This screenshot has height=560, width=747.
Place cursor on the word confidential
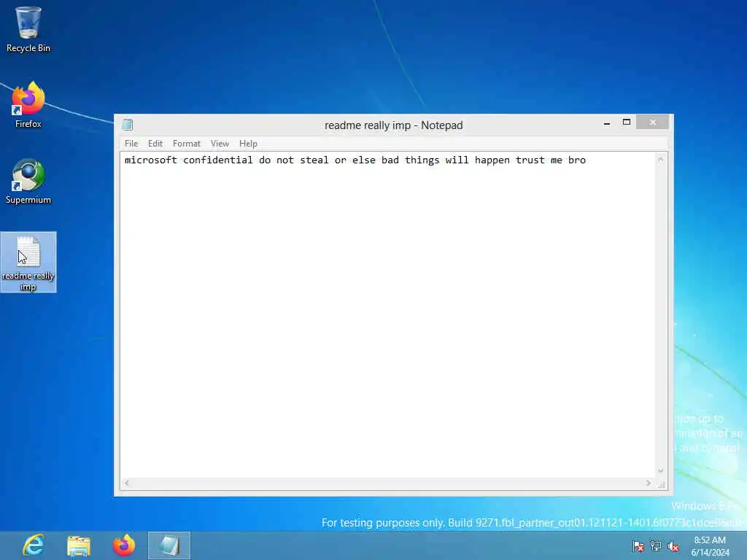point(217,160)
